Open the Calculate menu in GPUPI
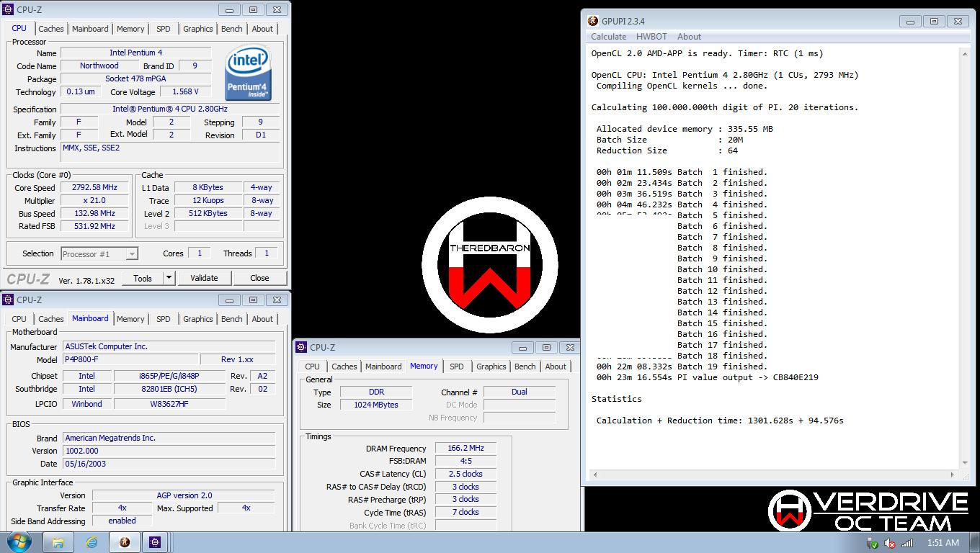The width and height of the screenshot is (980, 553). (608, 37)
